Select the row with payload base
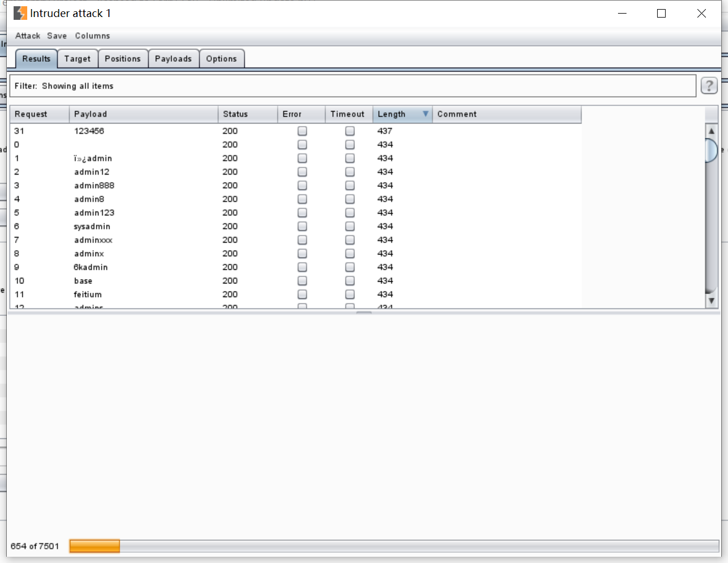Image resolution: width=728 pixels, height=563 pixels. 295,281
